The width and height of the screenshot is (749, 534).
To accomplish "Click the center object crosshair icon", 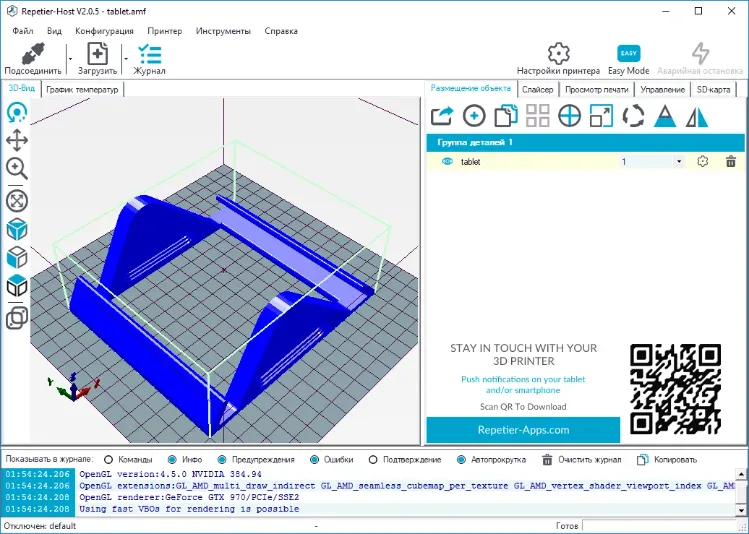I will [569, 116].
